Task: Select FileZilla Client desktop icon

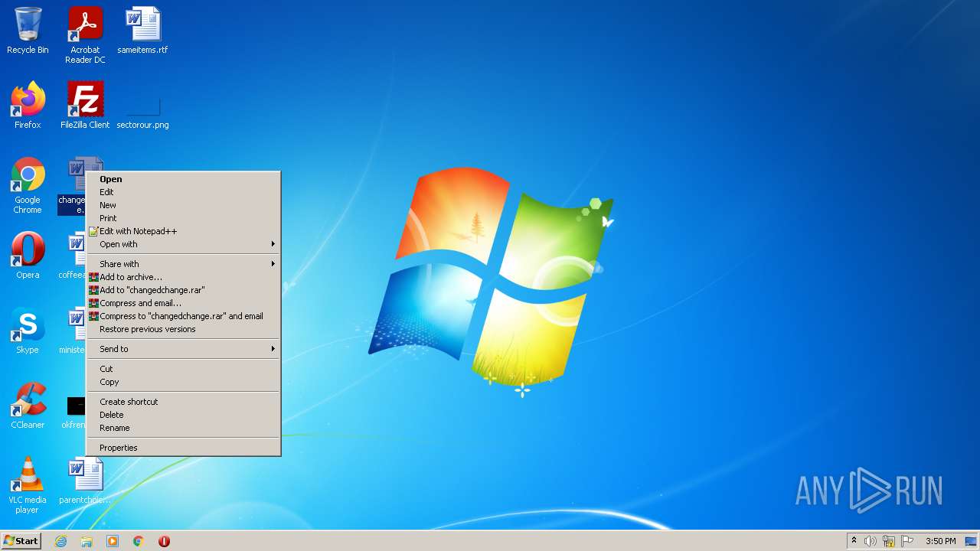Action: click(x=85, y=106)
